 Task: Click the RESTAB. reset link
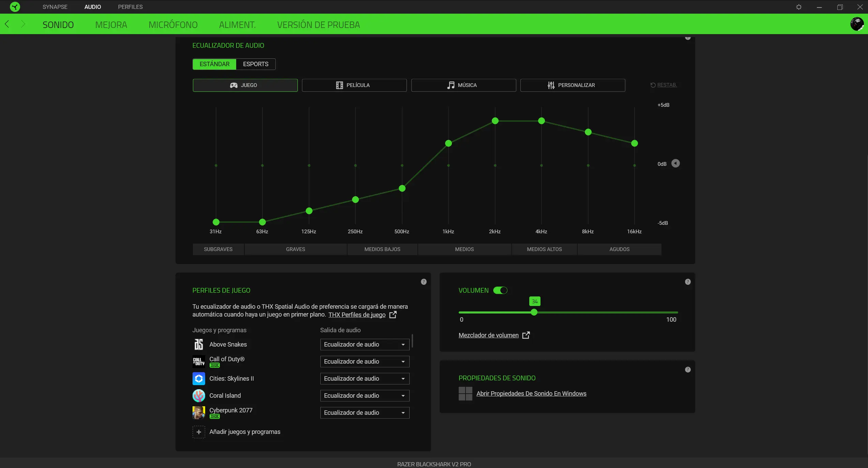coord(664,85)
